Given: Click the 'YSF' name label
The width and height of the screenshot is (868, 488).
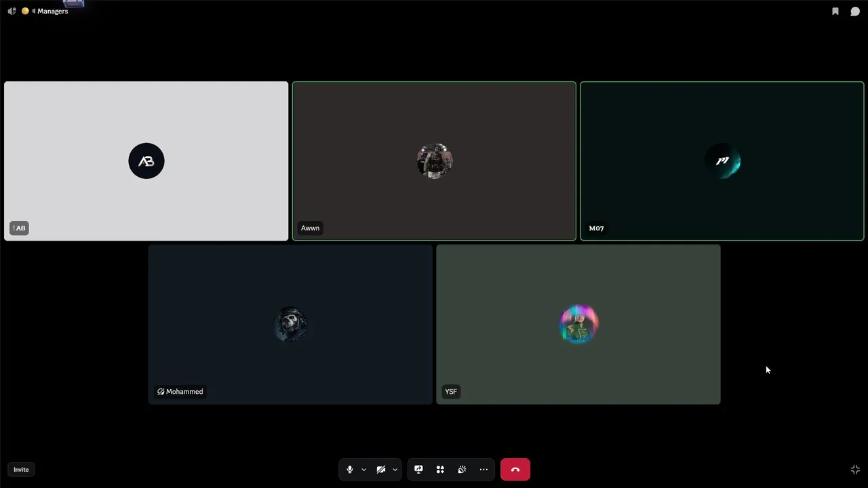Looking at the screenshot, I should [451, 392].
